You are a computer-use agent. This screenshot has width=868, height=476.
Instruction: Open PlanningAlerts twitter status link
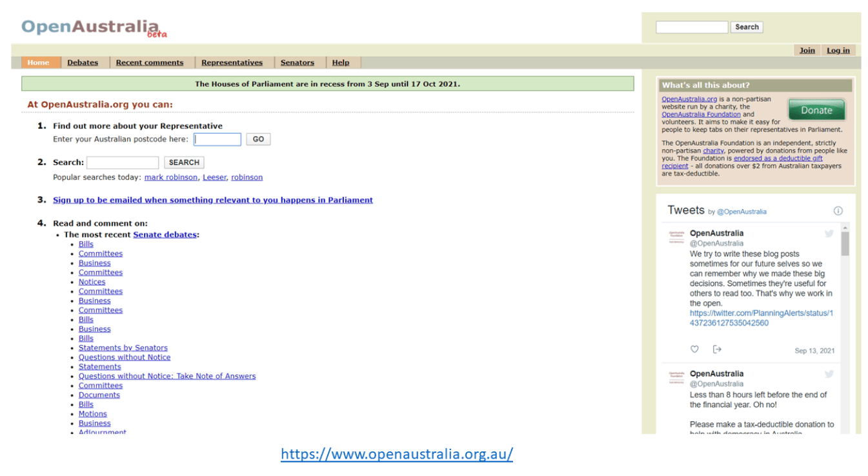click(x=762, y=318)
